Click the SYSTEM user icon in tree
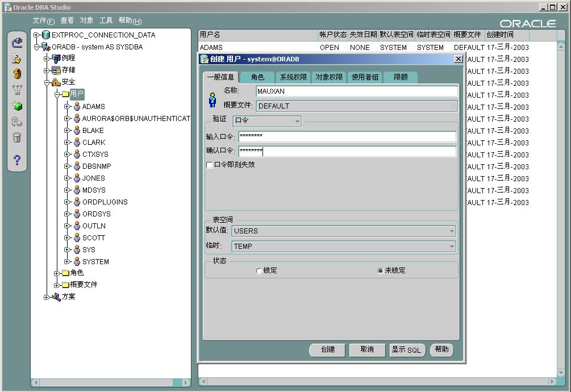The height and width of the screenshot is (392, 571). (x=77, y=262)
